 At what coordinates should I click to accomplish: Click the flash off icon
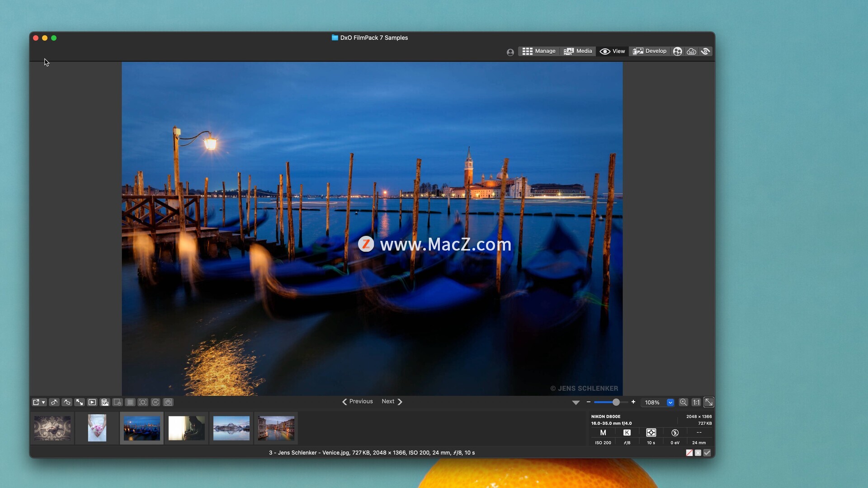(675, 433)
